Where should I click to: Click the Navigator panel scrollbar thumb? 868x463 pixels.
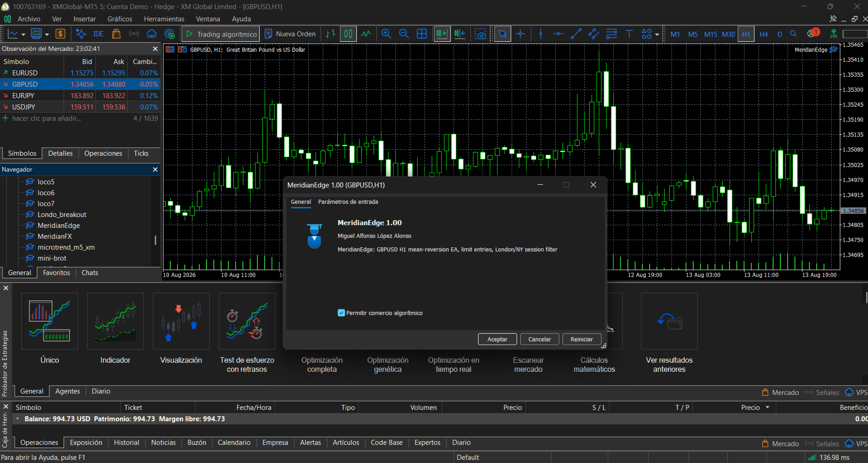pyautogui.click(x=155, y=240)
